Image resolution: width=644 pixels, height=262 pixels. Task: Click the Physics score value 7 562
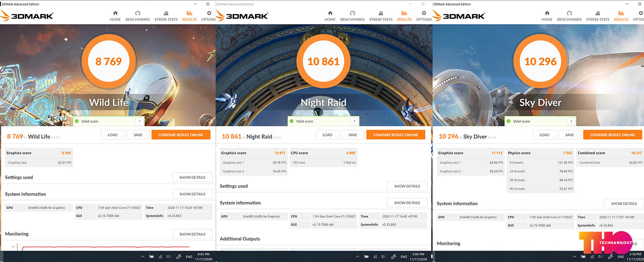point(568,153)
